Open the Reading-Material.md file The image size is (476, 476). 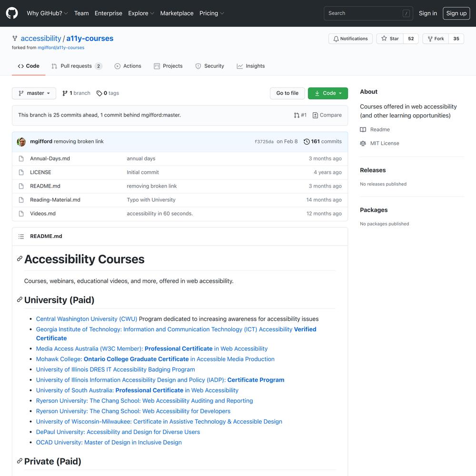coord(55,200)
